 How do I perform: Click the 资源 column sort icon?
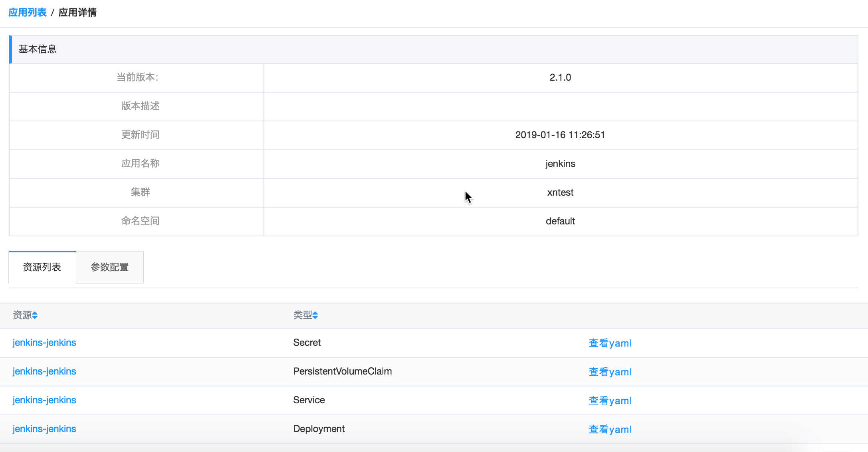click(35, 315)
